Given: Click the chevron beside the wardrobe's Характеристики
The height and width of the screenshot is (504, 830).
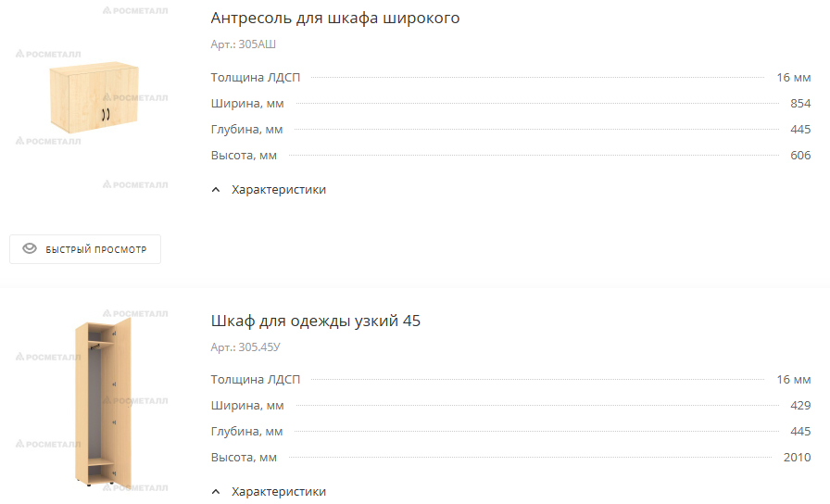Looking at the screenshot, I should (x=216, y=492).
